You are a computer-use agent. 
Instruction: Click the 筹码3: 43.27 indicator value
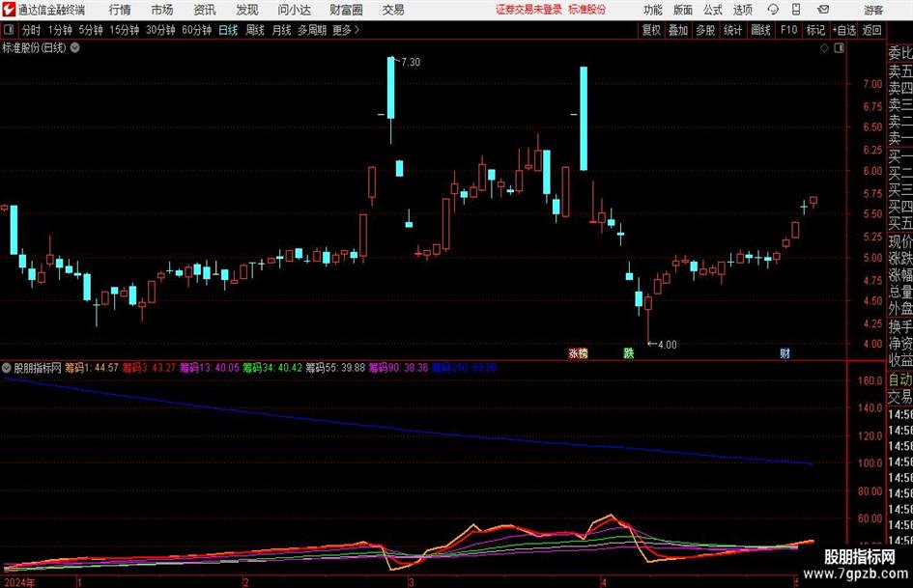(149, 367)
